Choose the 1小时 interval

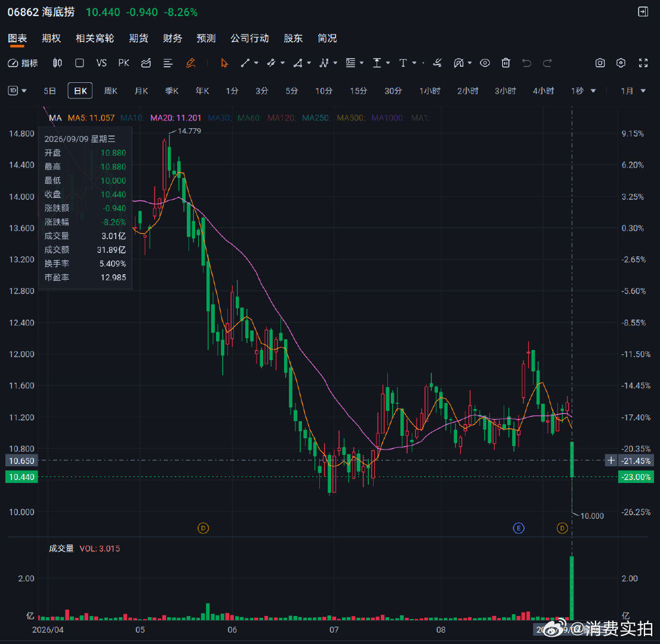point(430,91)
